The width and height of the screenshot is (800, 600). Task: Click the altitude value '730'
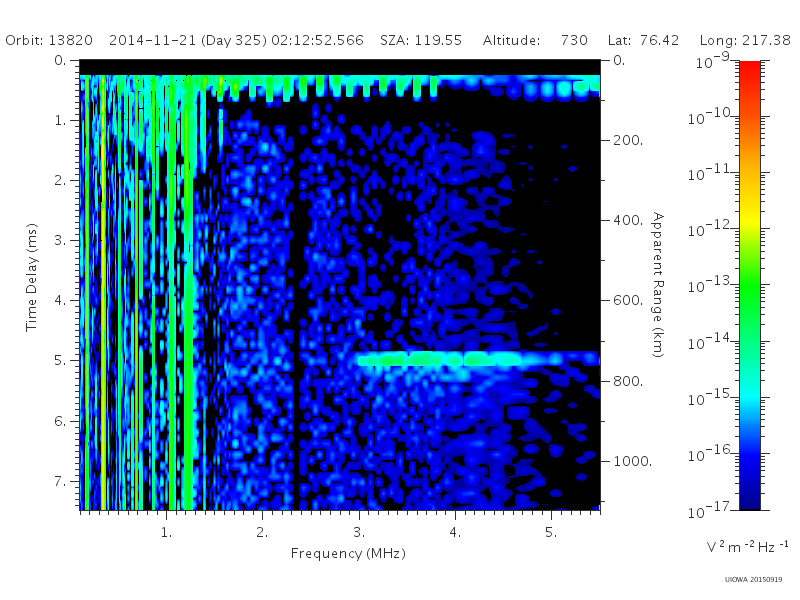pos(574,40)
